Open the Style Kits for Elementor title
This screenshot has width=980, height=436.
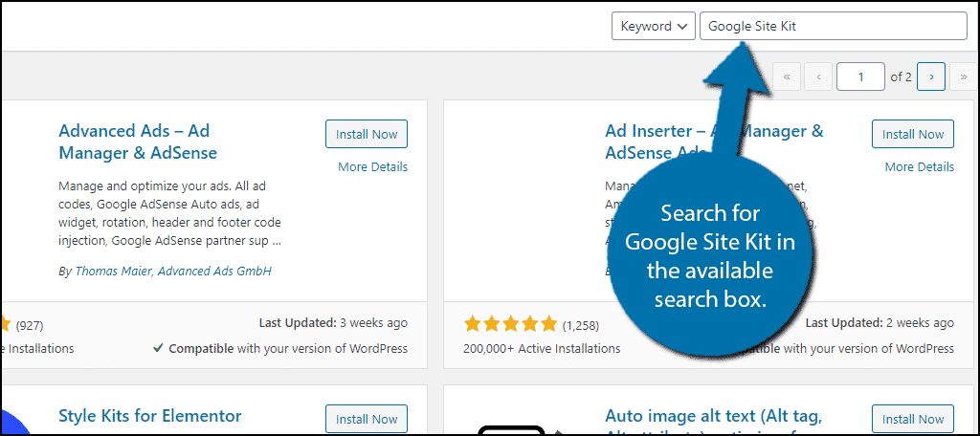(x=150, y=415)
